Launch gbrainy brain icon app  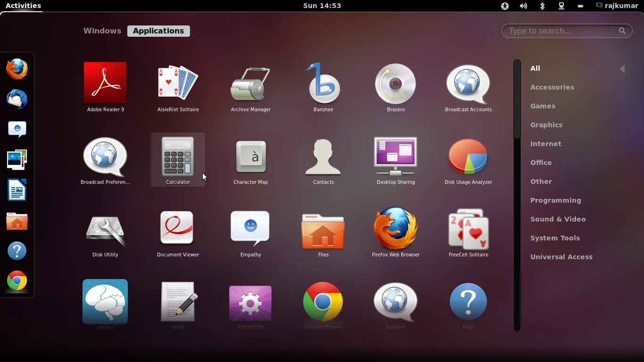point(105,304)
